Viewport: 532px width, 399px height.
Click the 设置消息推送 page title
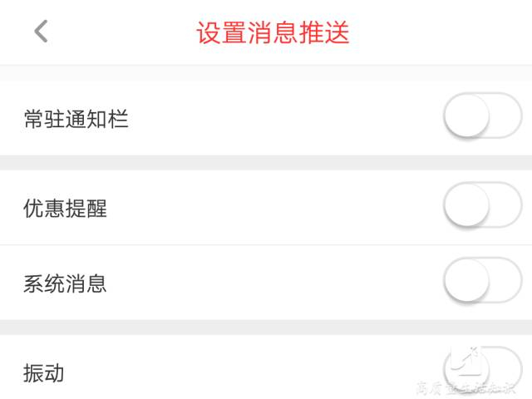pyautogui.click(x=273, y=32)
